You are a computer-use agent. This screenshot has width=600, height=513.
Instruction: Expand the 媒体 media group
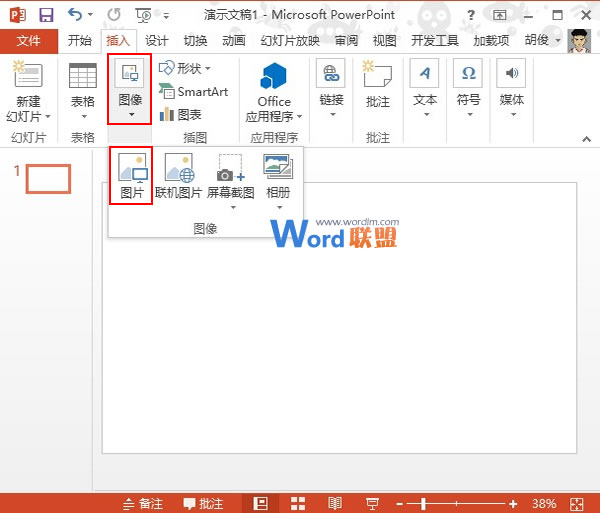[512, 89]
